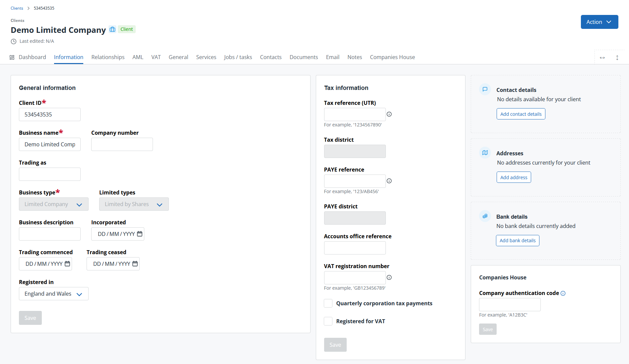
Task: Click the Add bank details button
Action: point(517,241)
